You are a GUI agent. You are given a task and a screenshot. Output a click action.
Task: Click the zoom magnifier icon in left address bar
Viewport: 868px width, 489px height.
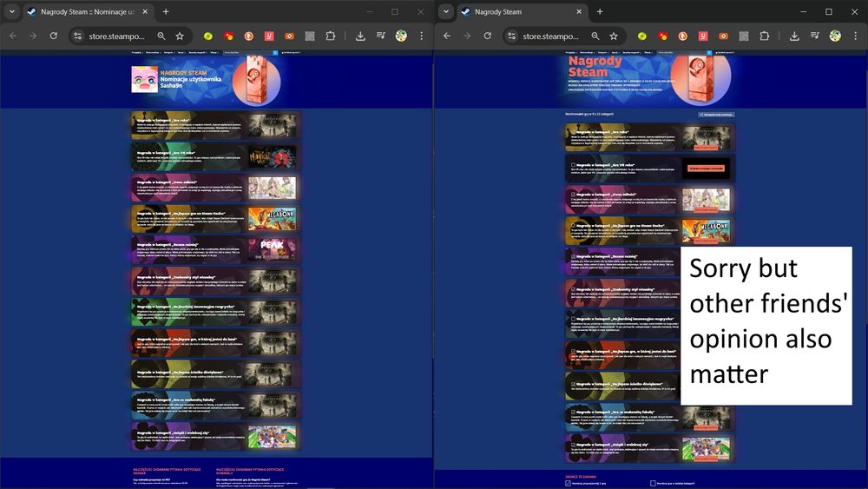(x=161, y=36)
